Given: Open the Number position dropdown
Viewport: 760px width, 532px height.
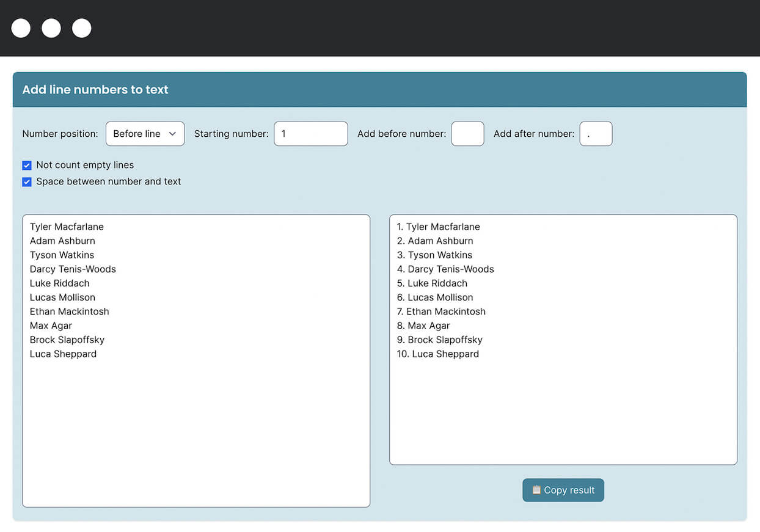Looking at the screenshot, I should coord(145,133).
